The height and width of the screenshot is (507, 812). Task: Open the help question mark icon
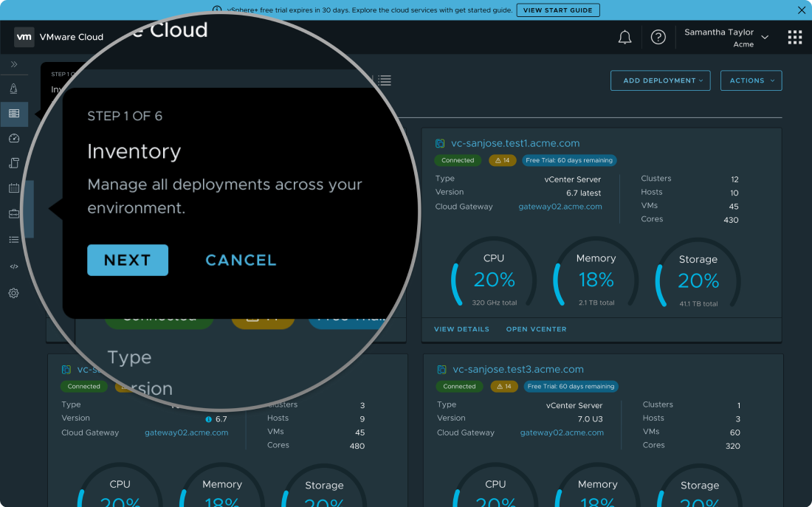coord(658,38)
